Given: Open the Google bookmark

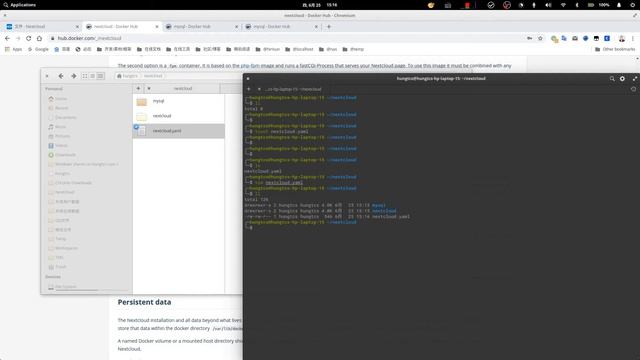Looking at the screenshot, I should click(38, 49).
